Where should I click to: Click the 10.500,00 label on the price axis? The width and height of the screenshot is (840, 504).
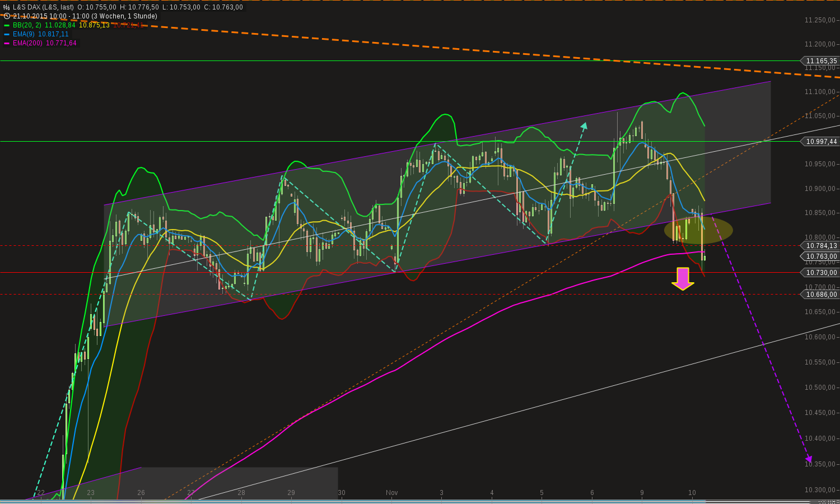pyautogui.click(x=820, y=388)
